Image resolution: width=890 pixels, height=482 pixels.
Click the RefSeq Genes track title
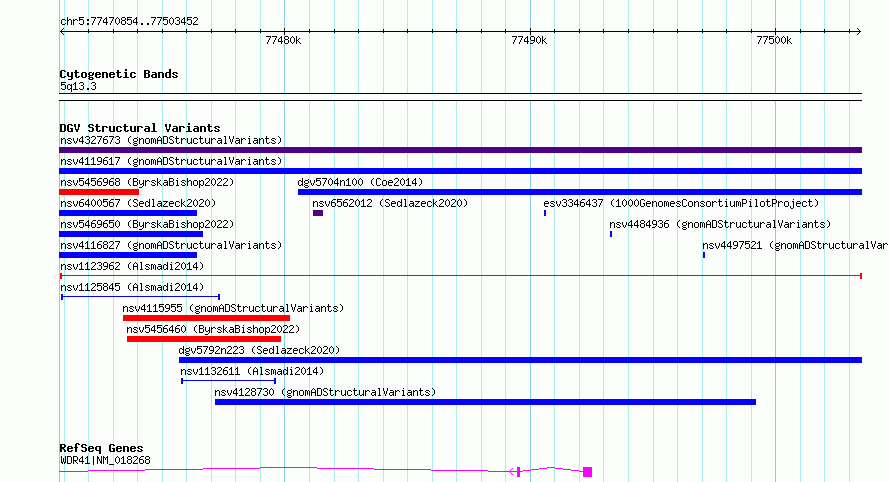(x=101, y=448)
